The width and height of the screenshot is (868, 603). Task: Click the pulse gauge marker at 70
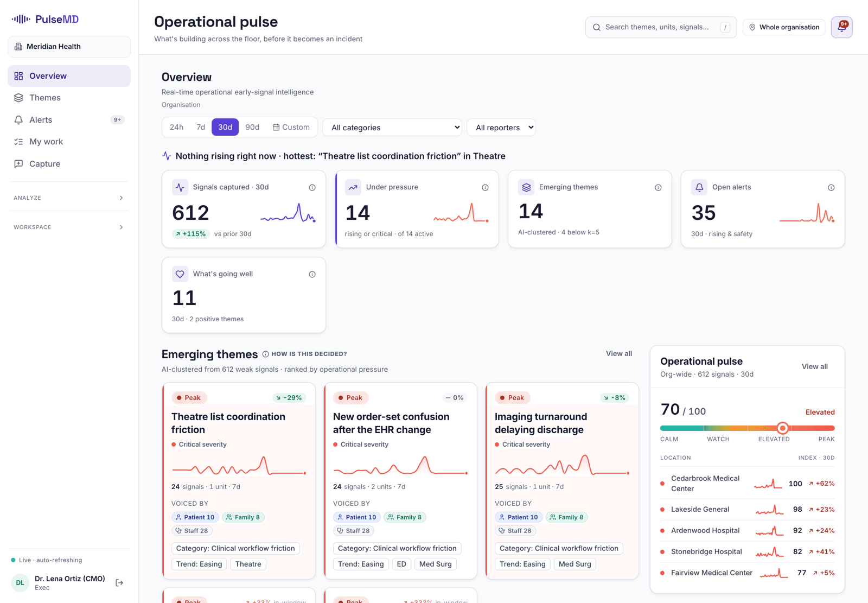point(782,428)
